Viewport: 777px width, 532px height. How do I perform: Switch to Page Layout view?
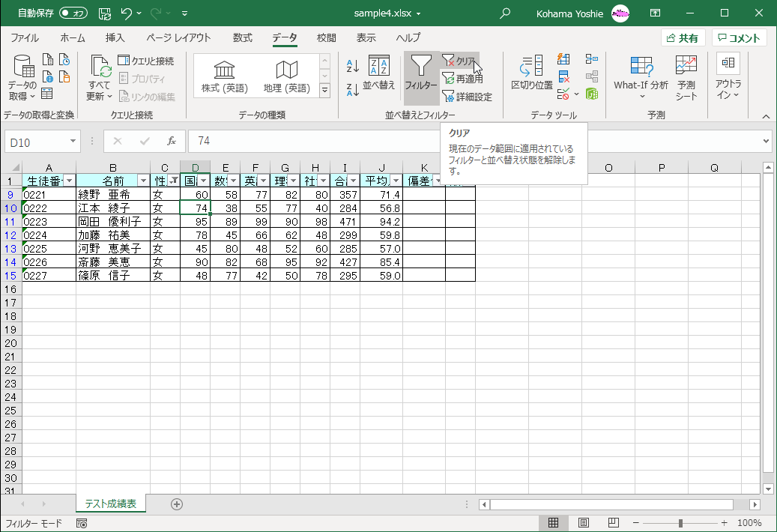point(584,523)
